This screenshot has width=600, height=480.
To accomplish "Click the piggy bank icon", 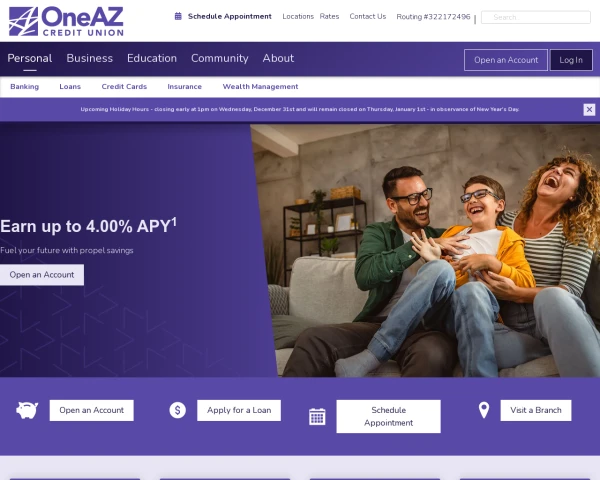I will pyautogui.click(x=27, y=410).
